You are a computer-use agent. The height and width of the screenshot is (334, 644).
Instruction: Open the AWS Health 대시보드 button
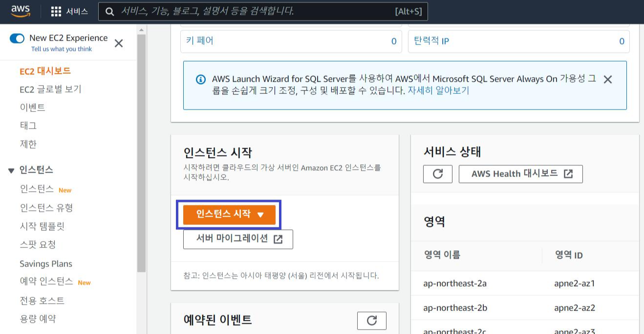click(x=521, y=174)
